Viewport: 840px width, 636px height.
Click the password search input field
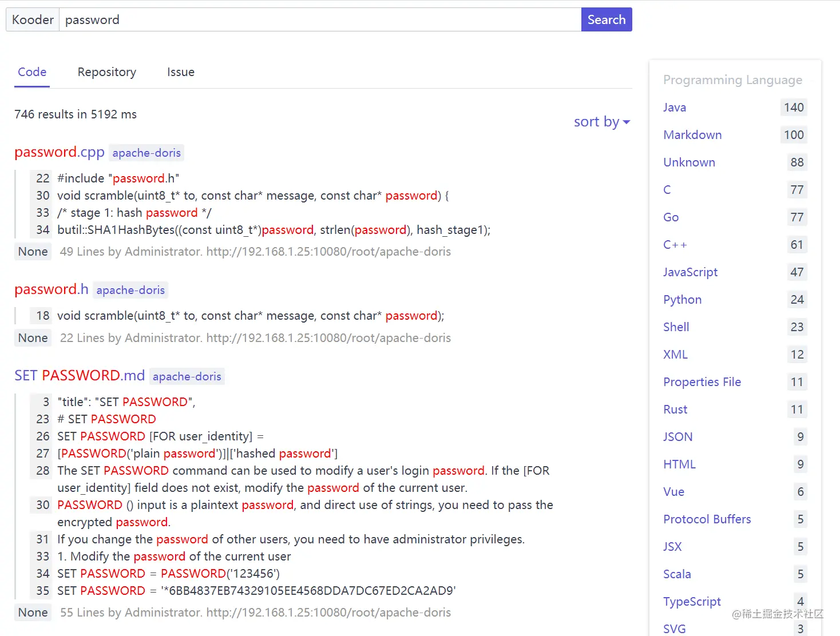click(320, 19)
